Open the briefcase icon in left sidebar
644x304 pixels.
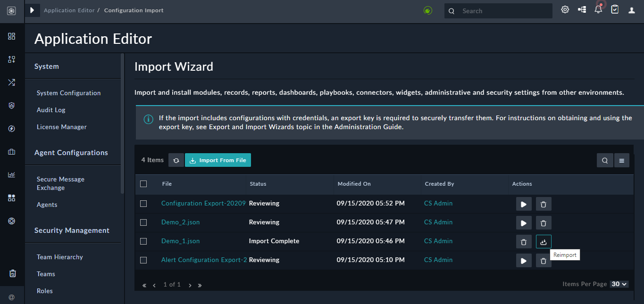[12, 152]
